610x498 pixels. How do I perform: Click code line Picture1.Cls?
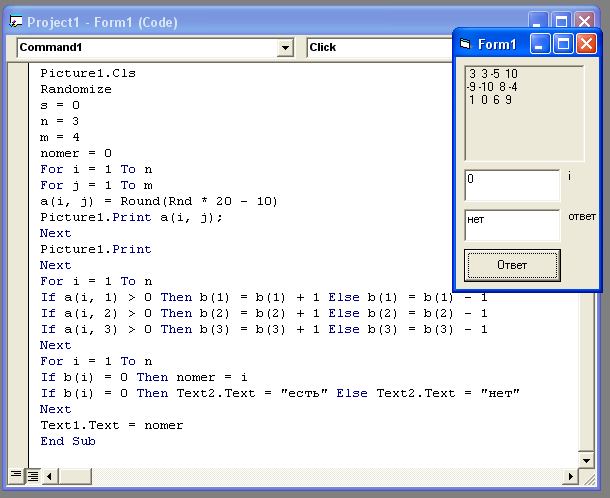[x=88, y=73]
